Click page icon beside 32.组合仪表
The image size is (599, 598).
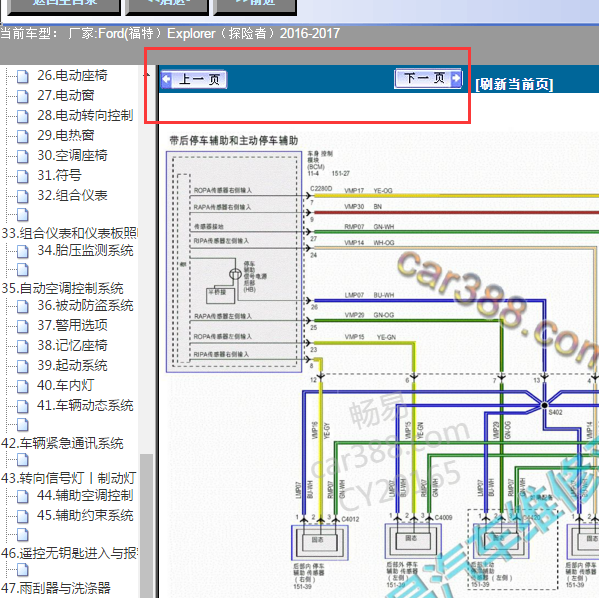[x=23, y=196]
